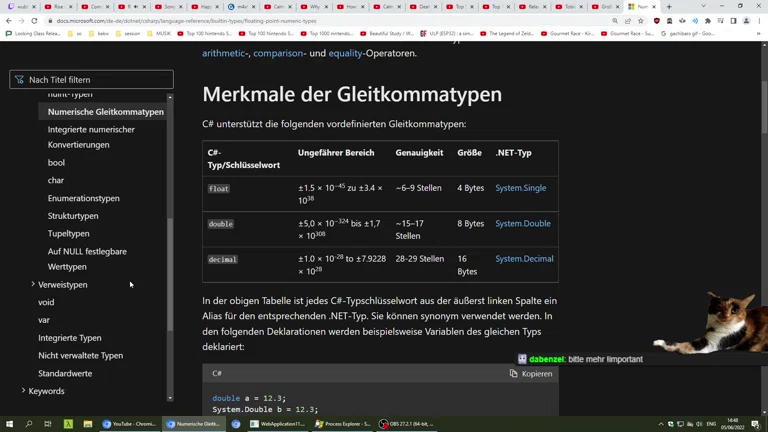Open the WebApplication11 taskbar window
The height and width of the screenshot is (432, 768).
coord(278,424)
